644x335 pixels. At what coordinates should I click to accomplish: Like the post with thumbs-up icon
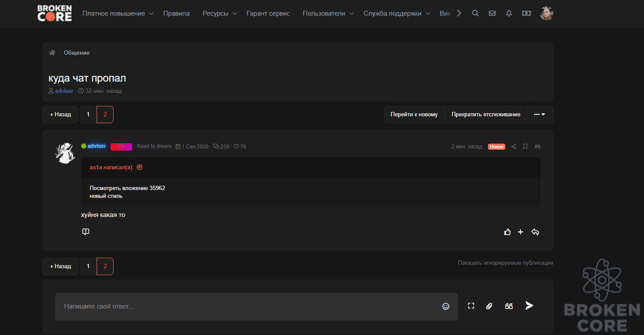(x=507, y=232)
